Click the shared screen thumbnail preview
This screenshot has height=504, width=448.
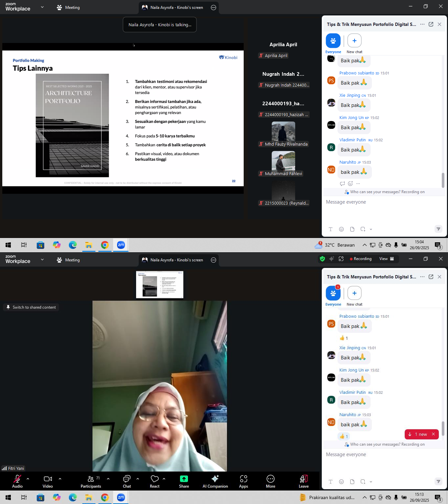[160, 285]
